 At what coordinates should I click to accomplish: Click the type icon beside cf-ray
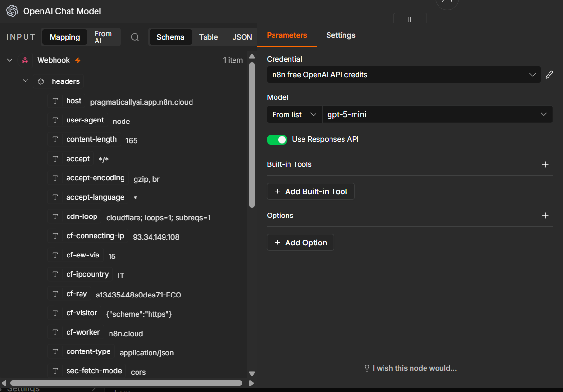55,294
